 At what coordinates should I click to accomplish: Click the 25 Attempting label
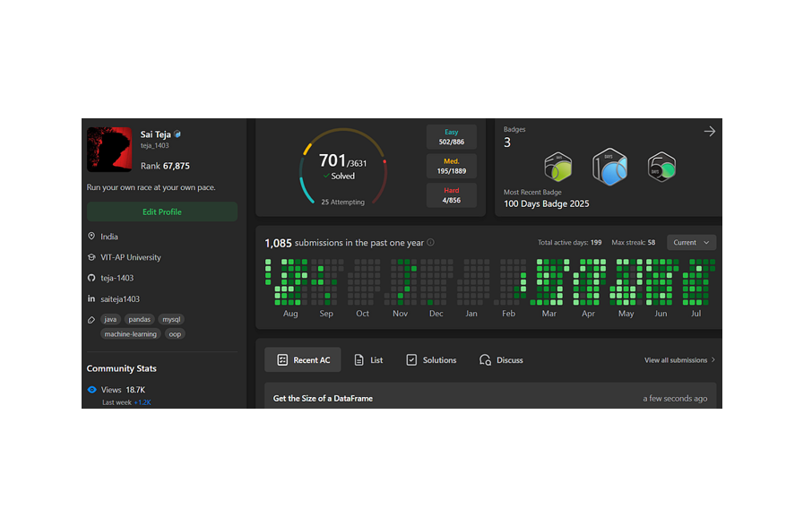343,202
